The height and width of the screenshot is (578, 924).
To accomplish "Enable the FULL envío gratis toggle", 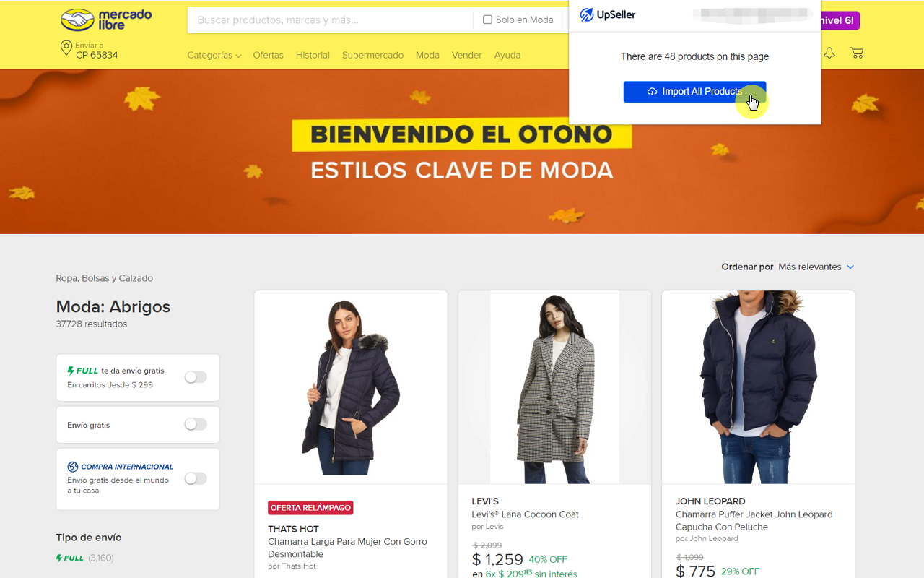I will (x=196, y=377).
